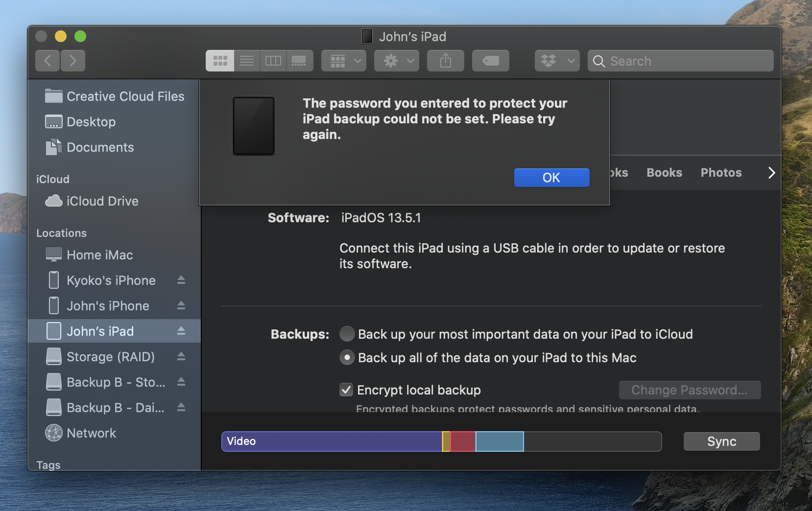Eject Kyoko's iPhone from the sidebar
The image size is (812, 511).
[181, 280]
